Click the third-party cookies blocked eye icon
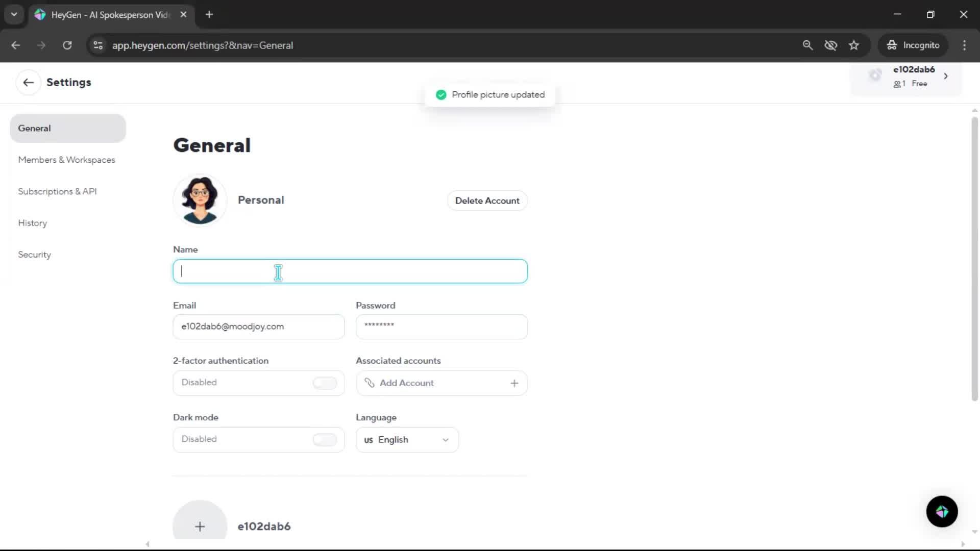 coord(830,45)
